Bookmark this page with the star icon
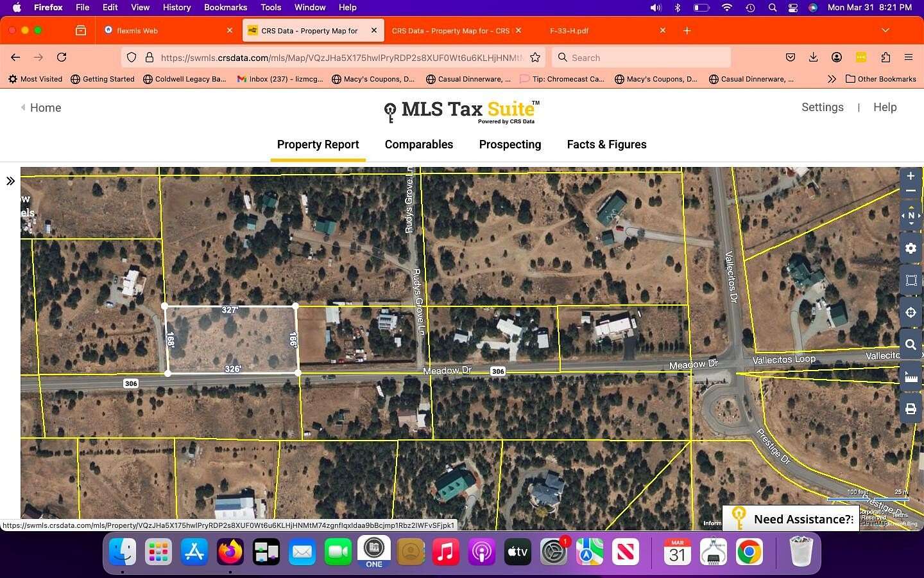Viewport: 924px width, 578px height. click(536, 57)
